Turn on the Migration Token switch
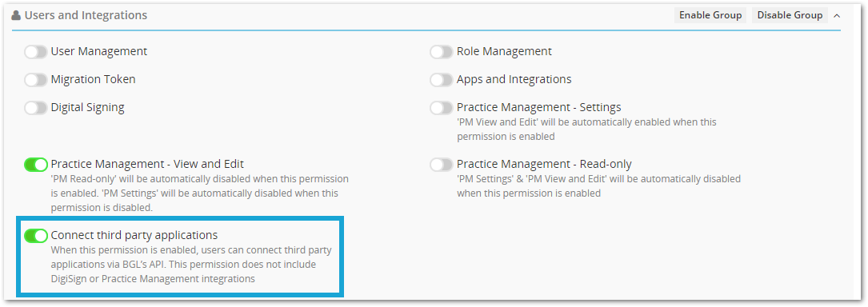This screenshot has width=868, height=307. (x=36, y=80)
